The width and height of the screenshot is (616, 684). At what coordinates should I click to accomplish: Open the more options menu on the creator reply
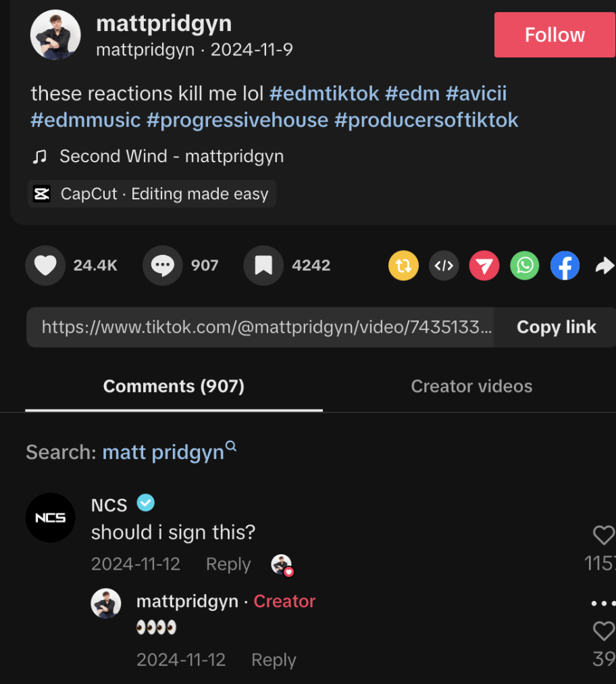[603, 603]
